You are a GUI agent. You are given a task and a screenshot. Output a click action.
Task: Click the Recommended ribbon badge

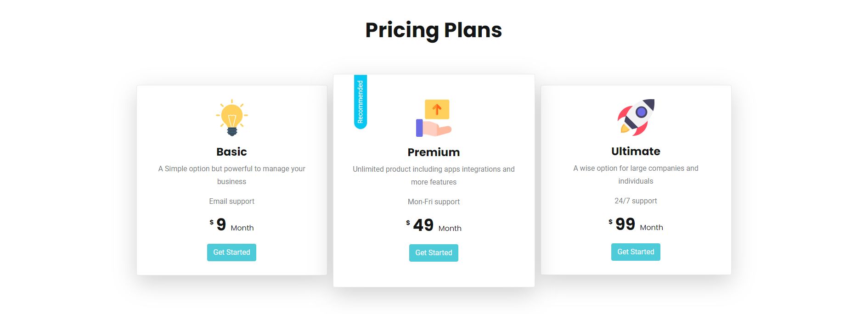click(361, 101)
